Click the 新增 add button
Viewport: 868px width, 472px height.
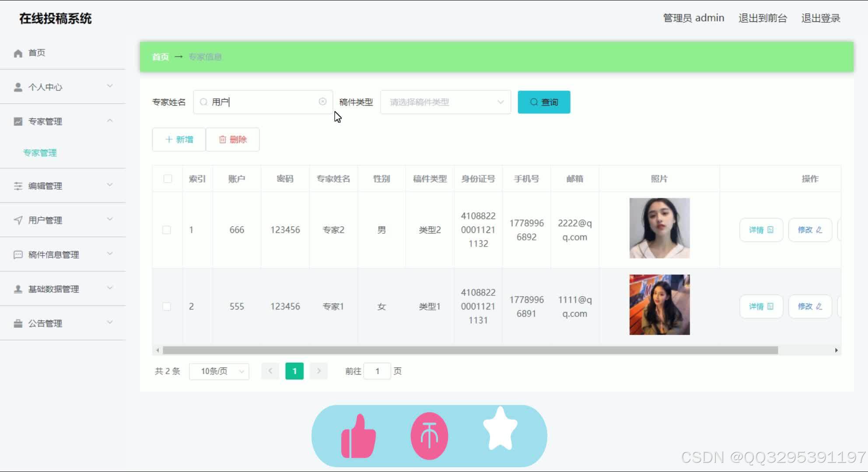(x=179, y=139)
